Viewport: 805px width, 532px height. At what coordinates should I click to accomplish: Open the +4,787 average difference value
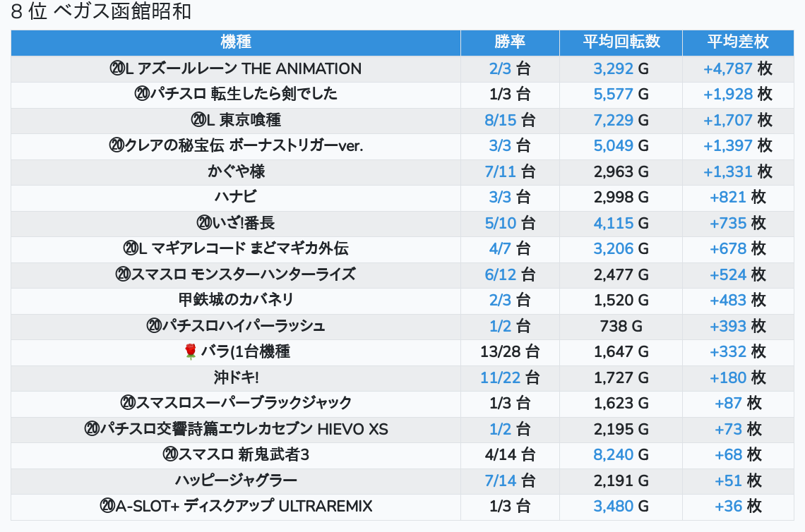727,69
